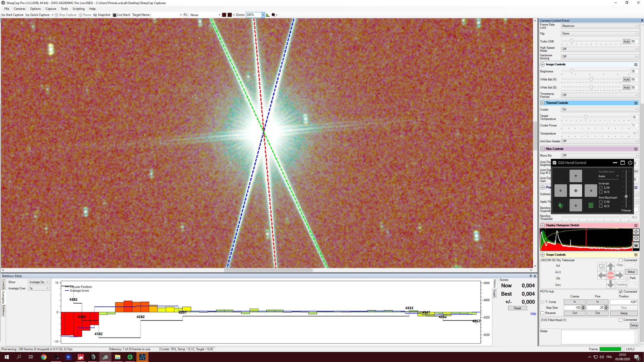Viewport: 644px width, 362px height.
Task: Open the Frame Rate Limit dropdown
Action: tap(600, 26)
